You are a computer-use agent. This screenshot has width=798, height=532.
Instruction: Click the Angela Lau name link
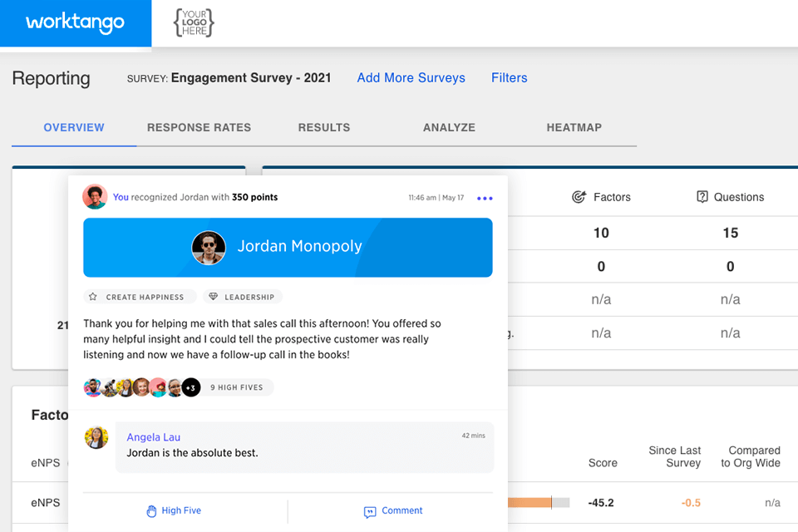point(153,437)
